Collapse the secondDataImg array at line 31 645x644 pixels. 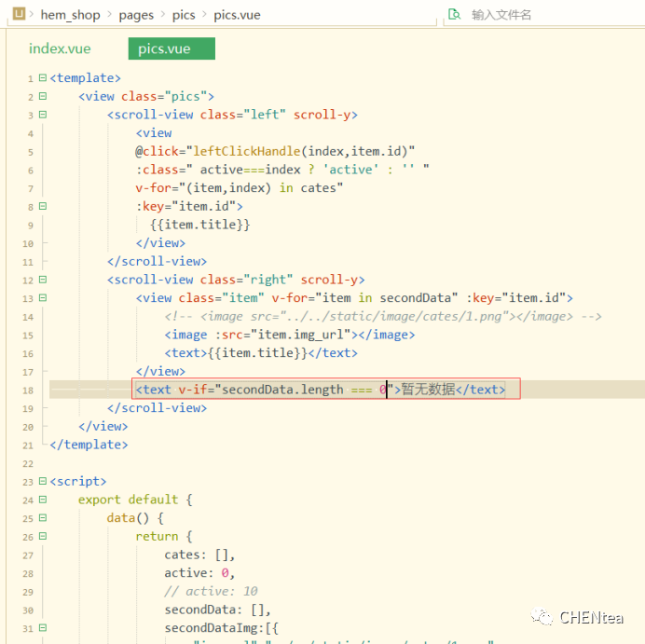coord(42,628)
